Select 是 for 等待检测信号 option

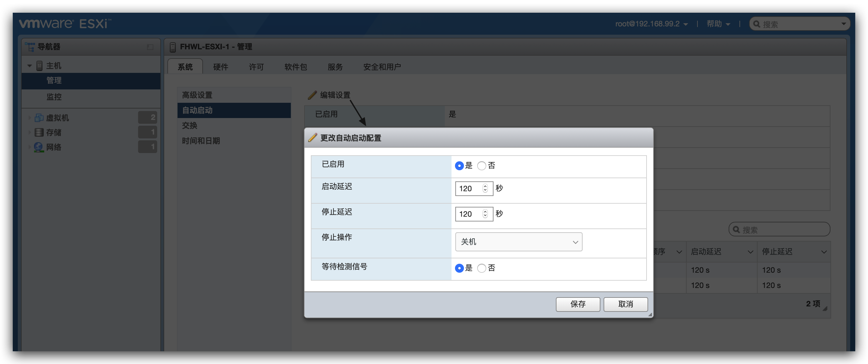pyautogui.click(x=459, y=268)
